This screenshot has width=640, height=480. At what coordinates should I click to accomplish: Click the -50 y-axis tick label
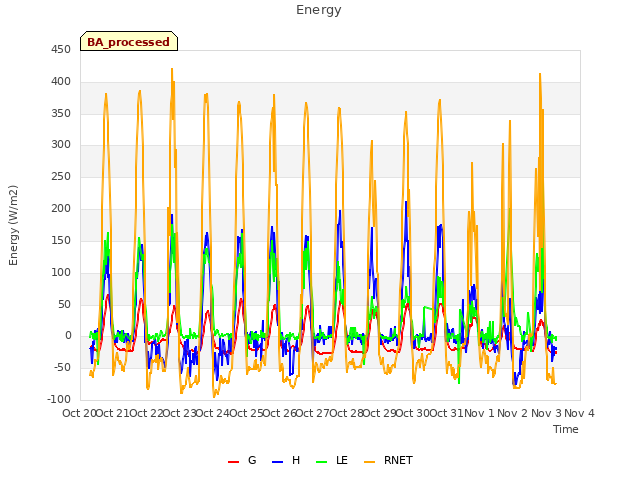[62, 367]
